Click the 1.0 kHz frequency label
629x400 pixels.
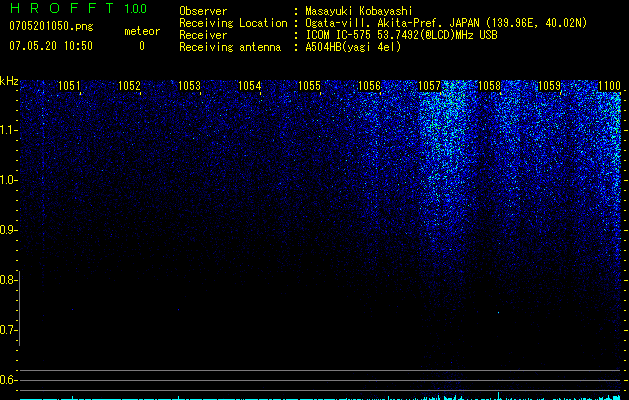point(8,180)
